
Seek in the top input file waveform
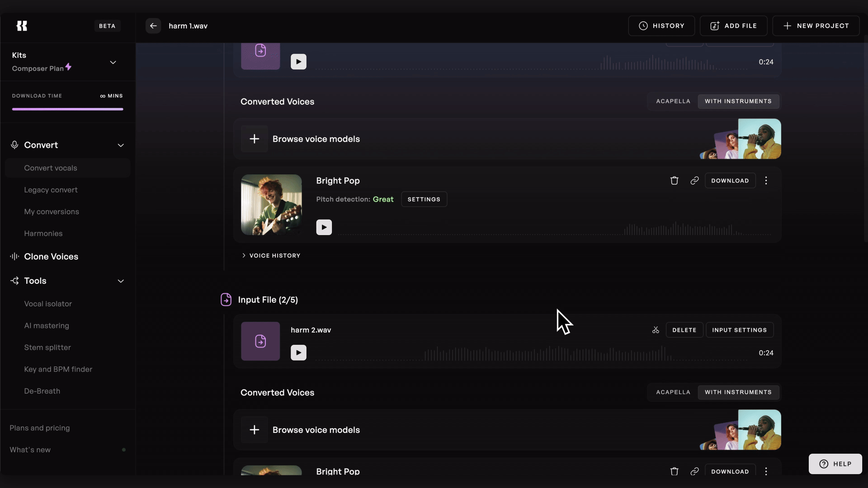pyautogui.click(x=531, y=62)
